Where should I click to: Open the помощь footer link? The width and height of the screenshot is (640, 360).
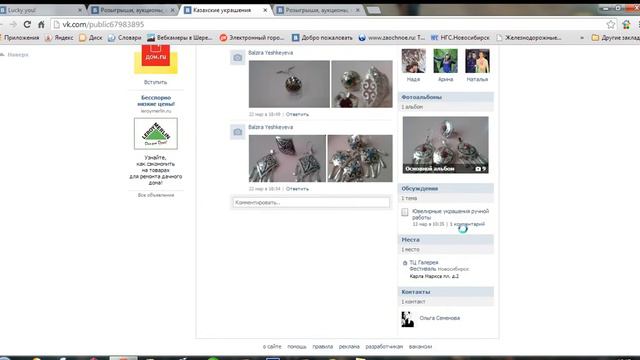297,347
